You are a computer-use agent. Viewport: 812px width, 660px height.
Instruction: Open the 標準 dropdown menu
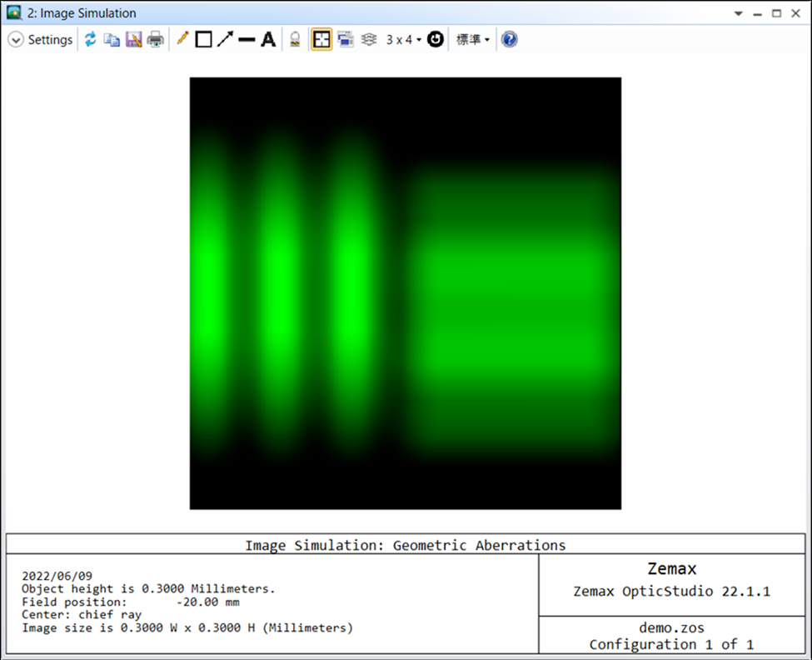(472, 40)
